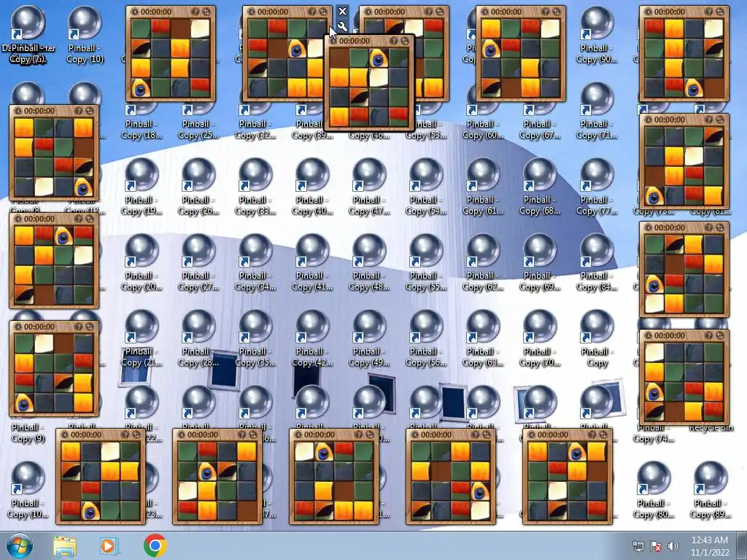Image resolution: width=747 pixels, height=560 pixels.
Task: Select the Pinball - Copy (68 shortcut
Action: pos(539,187)
